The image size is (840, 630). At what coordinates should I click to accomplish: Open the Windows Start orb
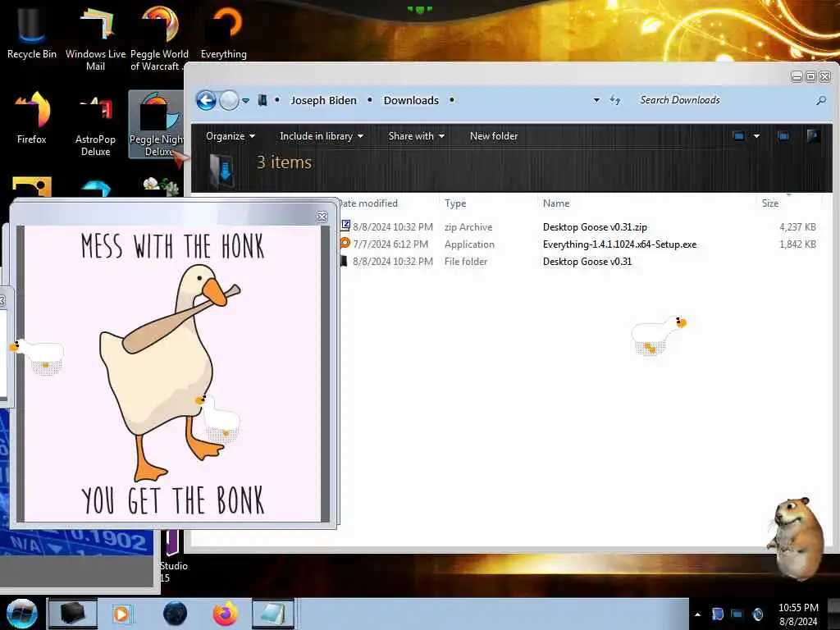click(22, 614)
